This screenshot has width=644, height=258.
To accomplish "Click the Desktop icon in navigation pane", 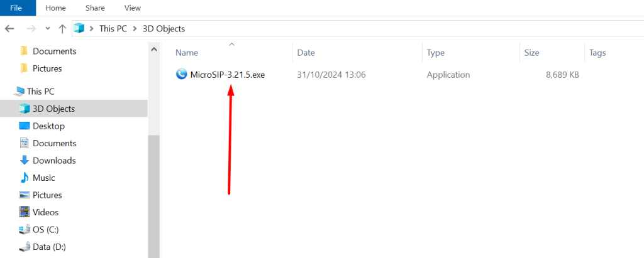I will (25, 126).
